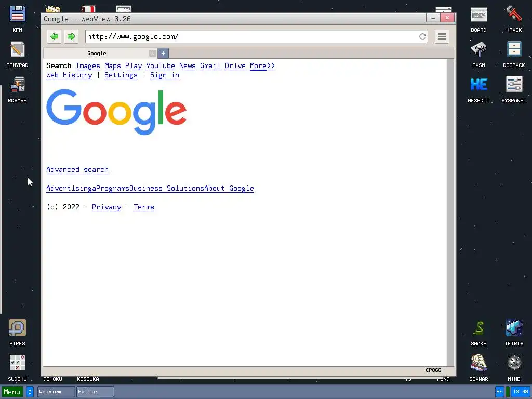
Task: Open the Menu button on taskbar
Action: [12, 392]
